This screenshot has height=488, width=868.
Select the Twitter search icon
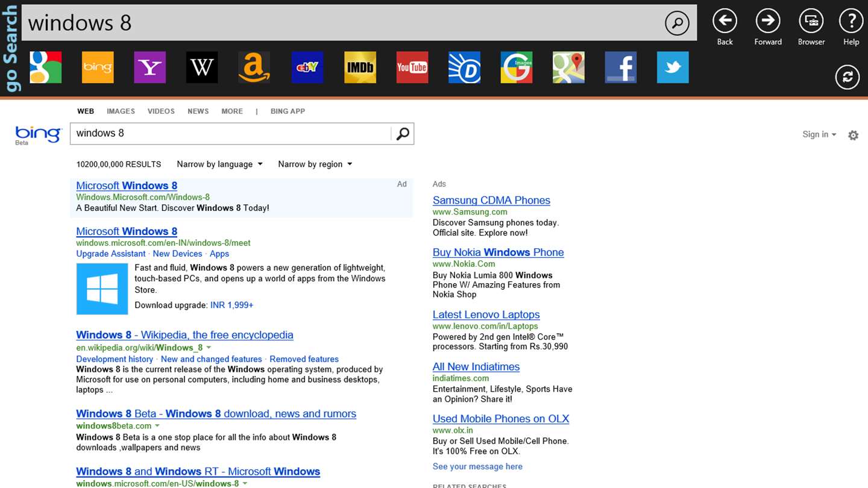pyautogui.click(x=673, y=67)
